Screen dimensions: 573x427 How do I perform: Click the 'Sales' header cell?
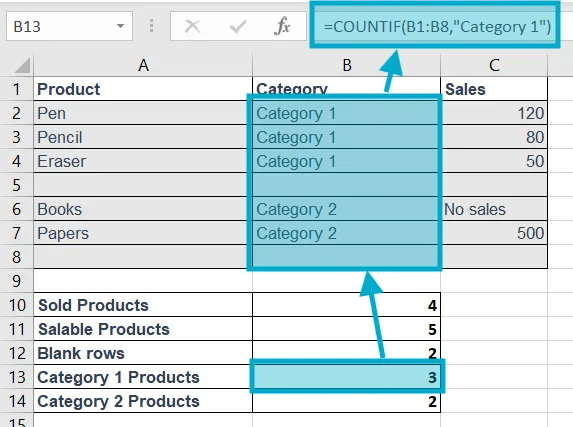tap(494, 89)
